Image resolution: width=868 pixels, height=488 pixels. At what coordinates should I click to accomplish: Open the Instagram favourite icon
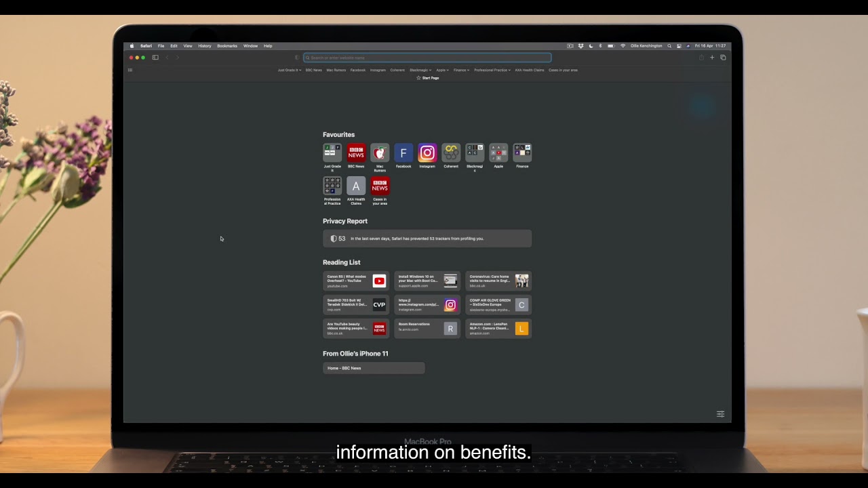tap(427, 152)
